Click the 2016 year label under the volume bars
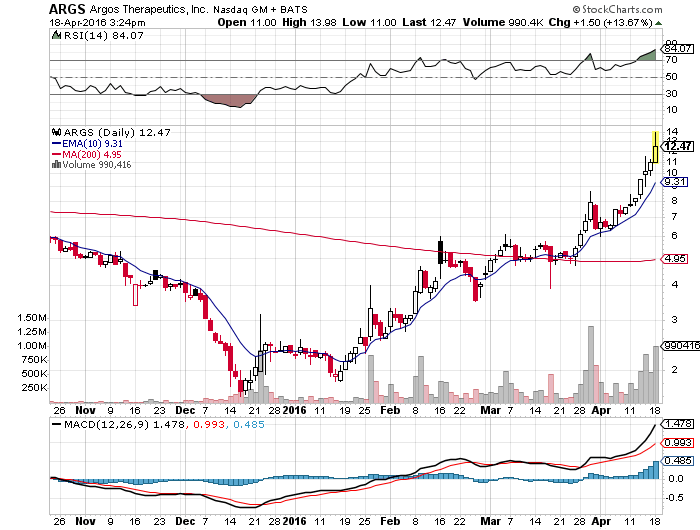This screenshot has height=530, width=700. pos(295,410)
